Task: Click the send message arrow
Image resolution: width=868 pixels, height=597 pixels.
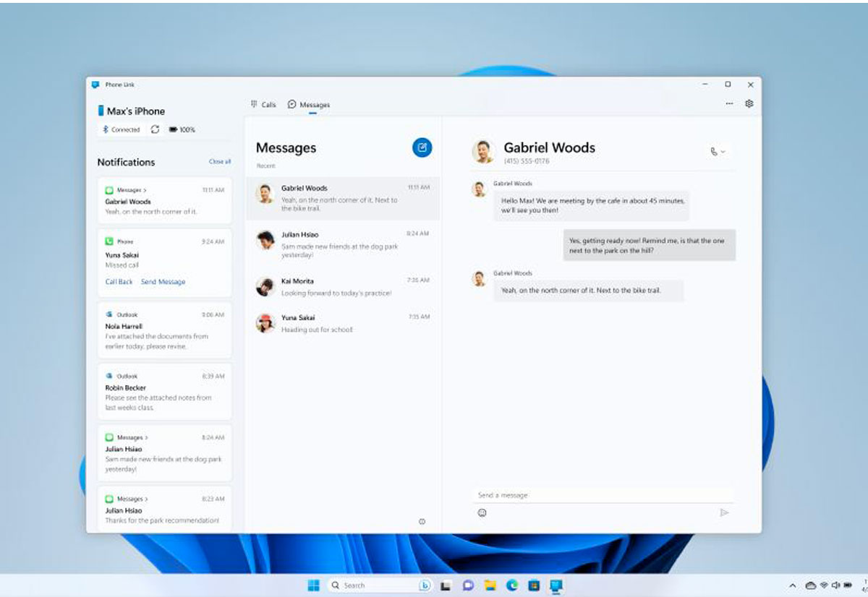Action: [x=724, y=512]
